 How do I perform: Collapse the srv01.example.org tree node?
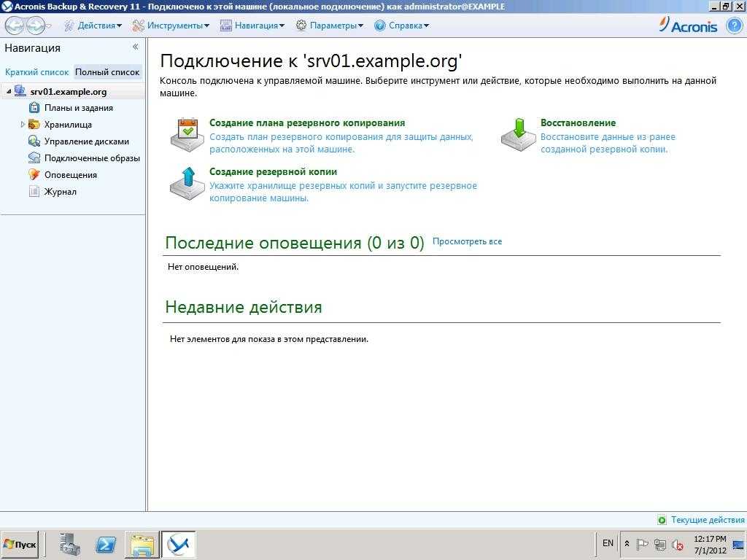coord(8,92)
